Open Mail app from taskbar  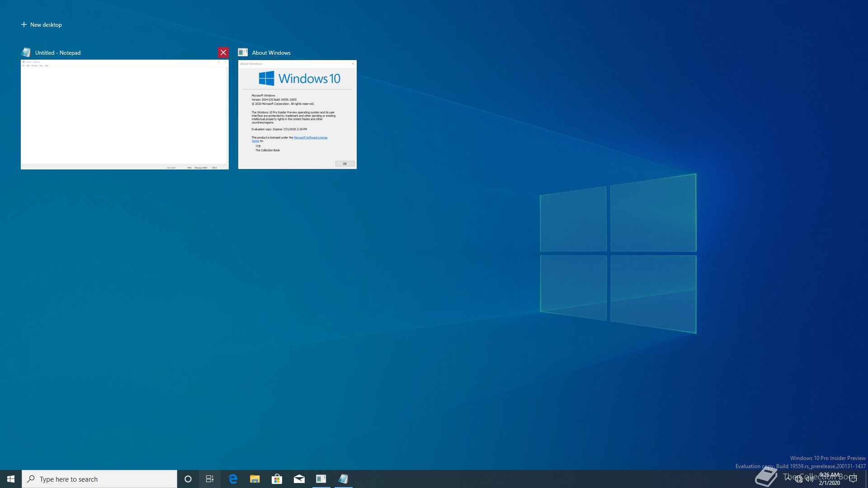click(x=299, y=479)
